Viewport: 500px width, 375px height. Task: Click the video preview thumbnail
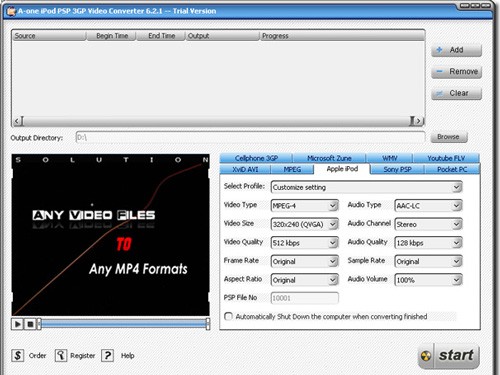click(111, 235)
